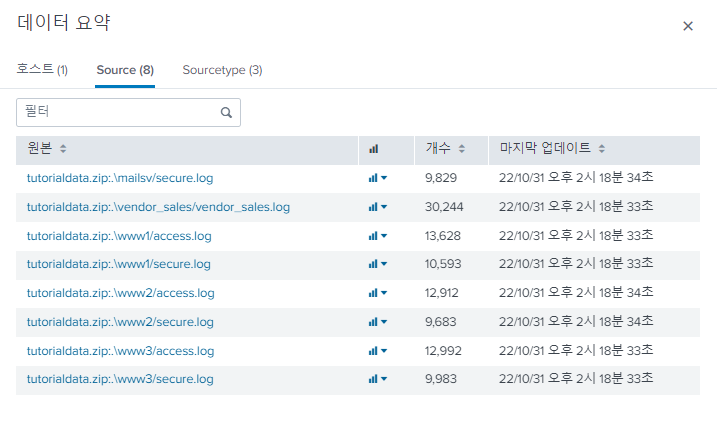Expand chart dropdown for www3/secure.log
Image resolution: width=717 pixels, height=428 pixels.
click(x=378, y=379)
